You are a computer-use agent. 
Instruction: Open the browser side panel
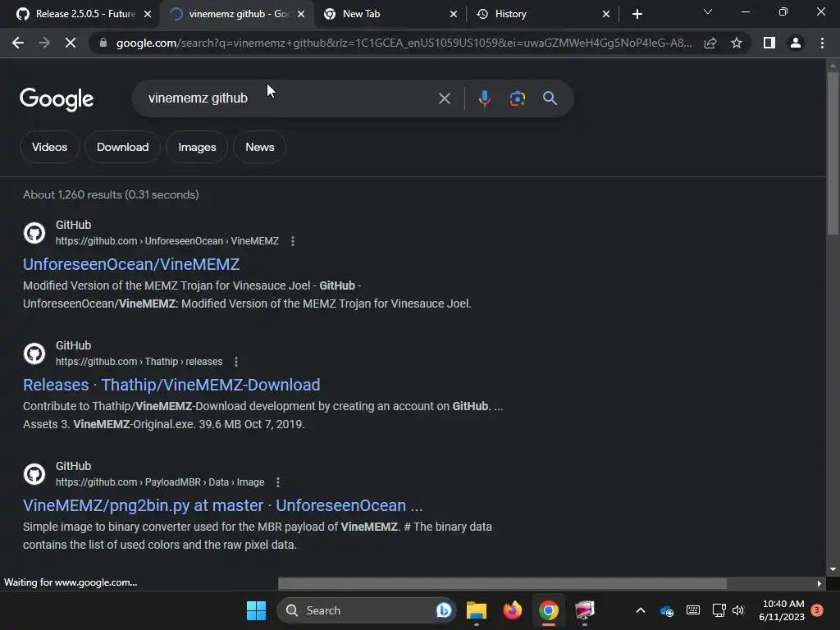pos(769,43)
